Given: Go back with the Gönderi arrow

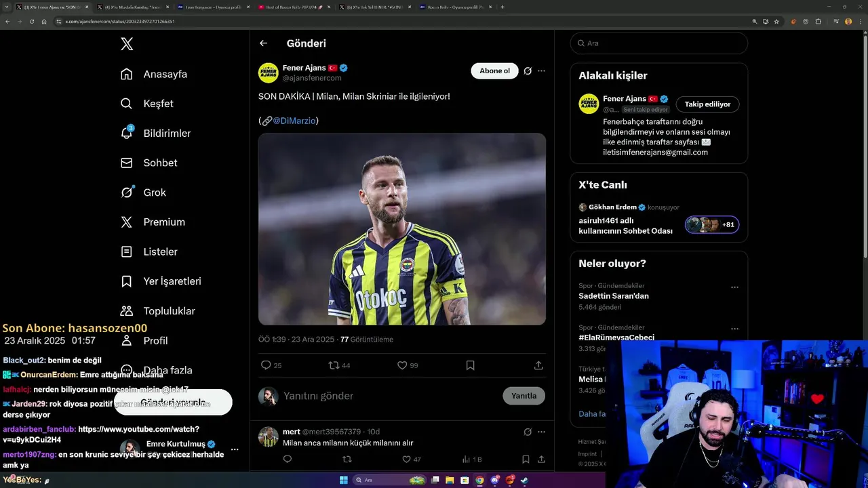Looking at the screenshot, I should tap(264, 43).
